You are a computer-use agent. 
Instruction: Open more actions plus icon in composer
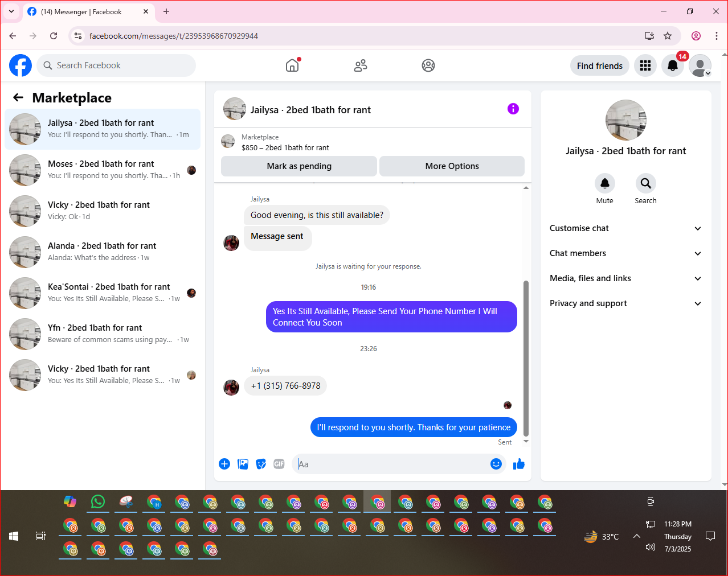tap(224, 464)
